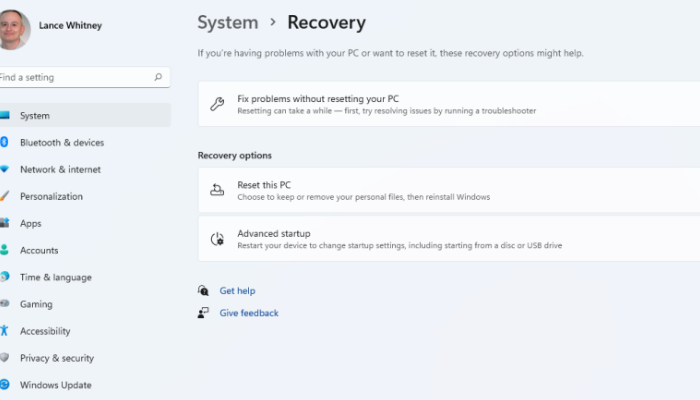Focus the Find a setting search box

coord(84,77)
